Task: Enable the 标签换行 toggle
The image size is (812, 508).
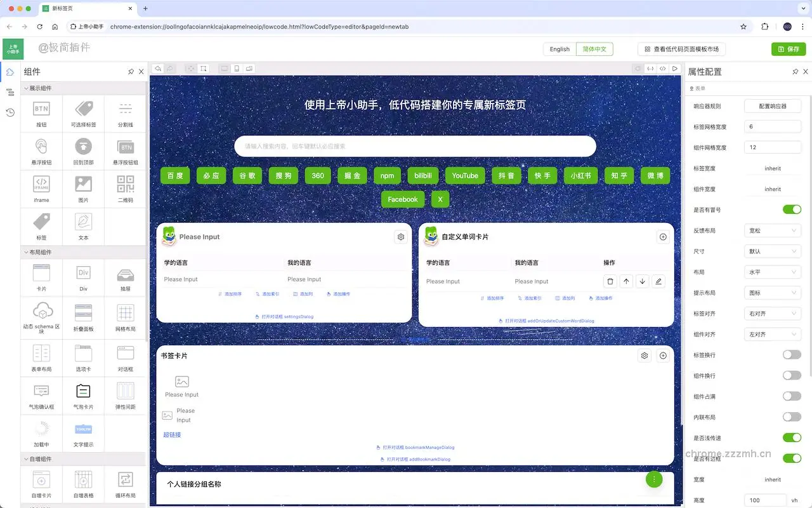Action: tap(792, 354)
